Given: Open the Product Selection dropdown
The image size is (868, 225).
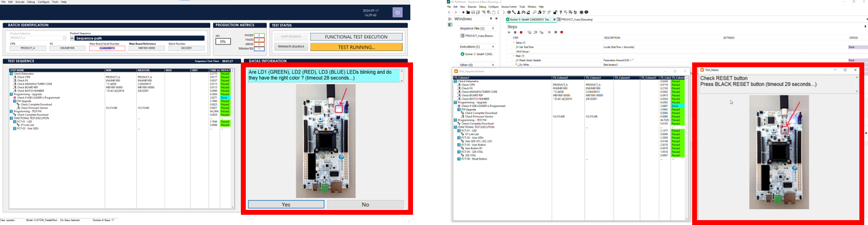Looking at the screenshot, I should 65,38.
